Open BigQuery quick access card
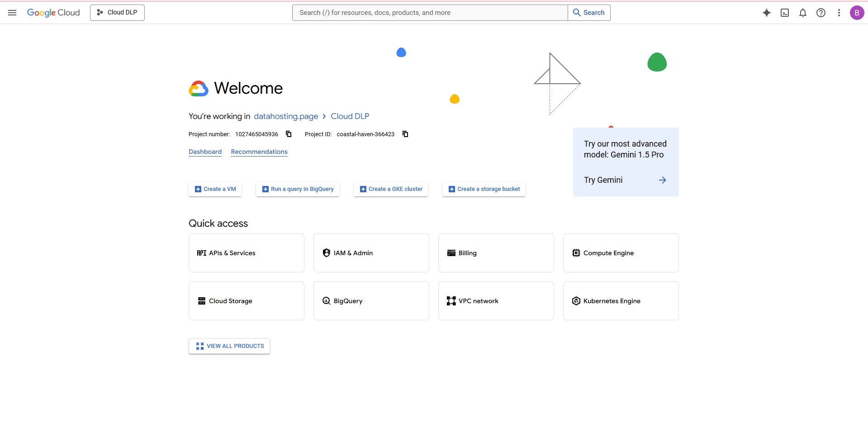868x433 pixels. pos(371,301)
